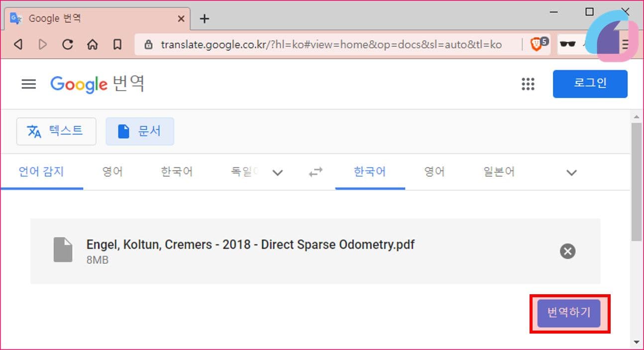Open the Google apps grid
Viewport: 644px width, 350px height.
point(528,84)
